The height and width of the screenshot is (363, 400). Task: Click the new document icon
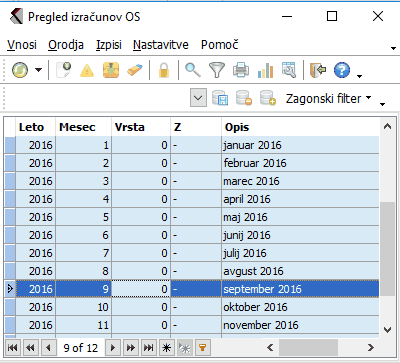pyautogui.click(x=64, y=70)
